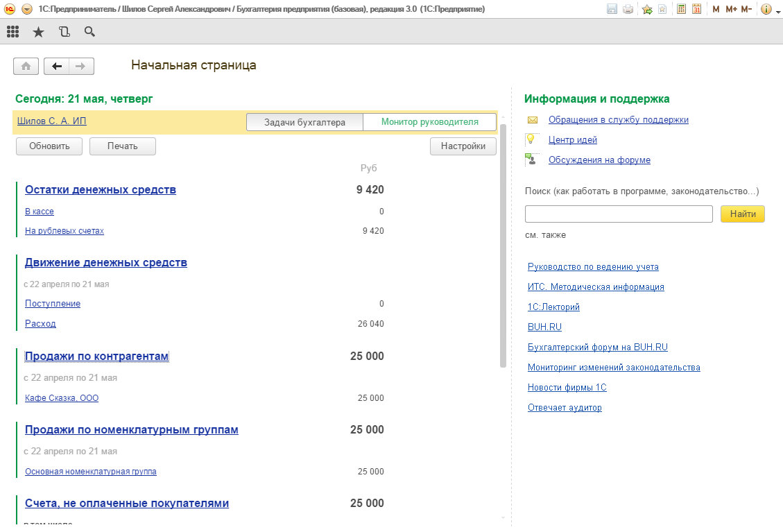The image size is (783, 532).
Task: Click the add to favorites star icon
Action: pos(647,9)
